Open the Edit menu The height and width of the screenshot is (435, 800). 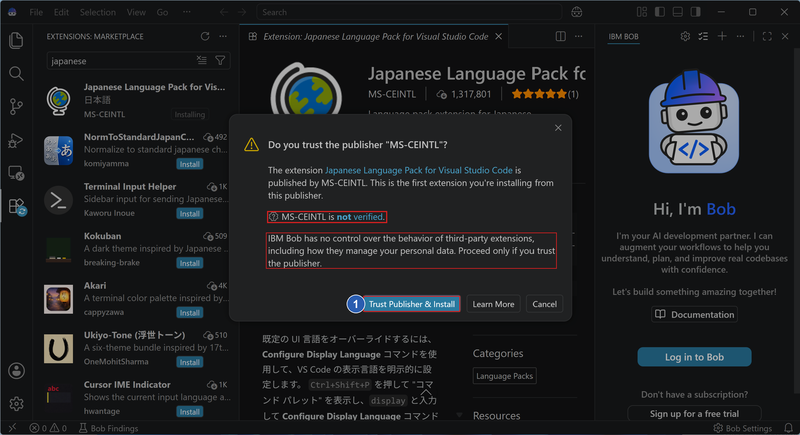tap(61, 12)
